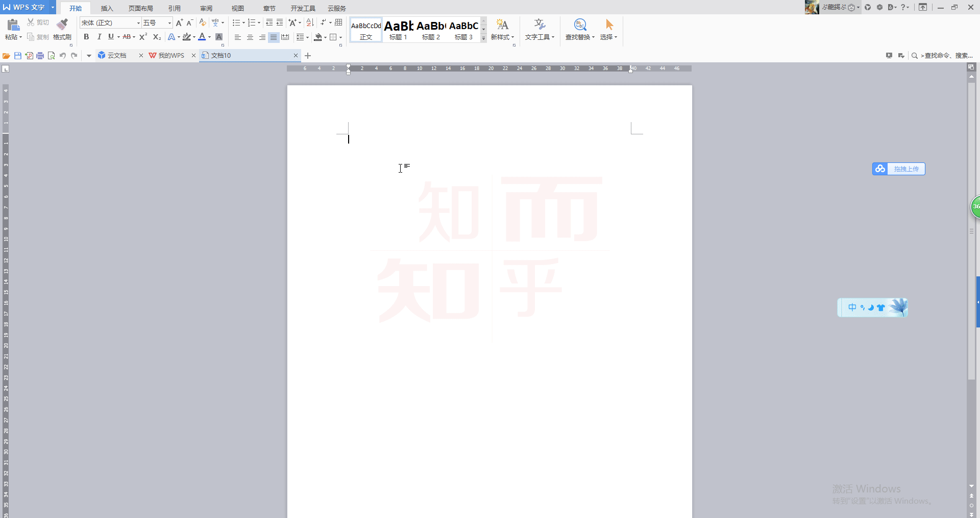
Task: Toggle underline formatting
Action: [110, 36]
